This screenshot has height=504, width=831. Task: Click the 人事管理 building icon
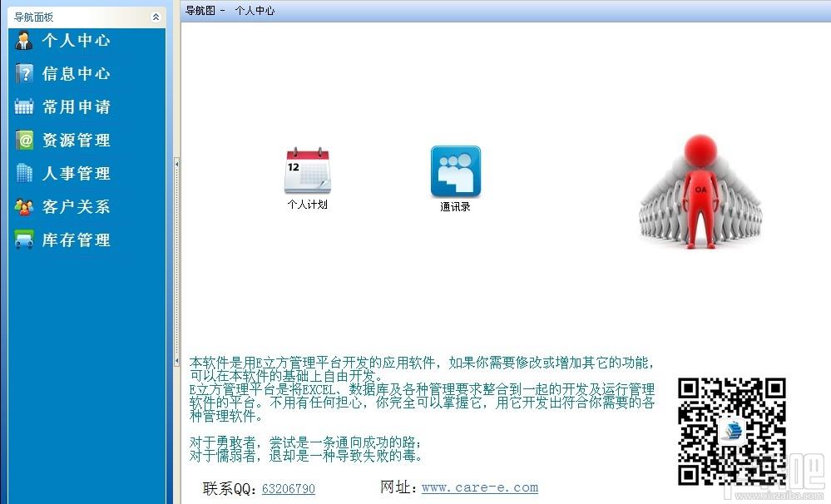24,173
